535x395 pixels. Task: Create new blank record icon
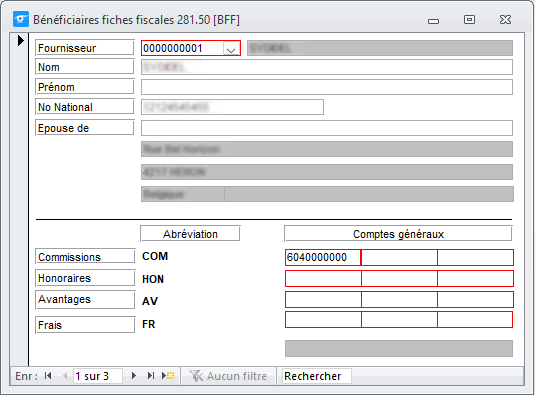168,376
